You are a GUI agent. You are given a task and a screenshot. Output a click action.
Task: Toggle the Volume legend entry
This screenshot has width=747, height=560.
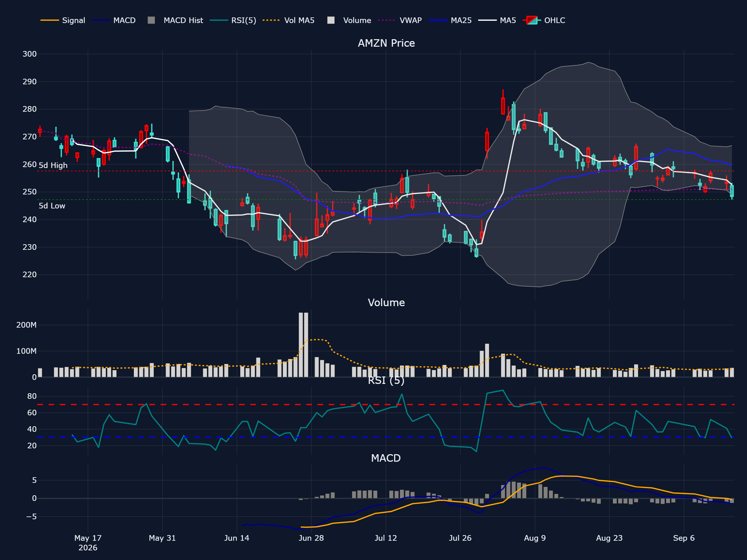click(x=349, y=20)
